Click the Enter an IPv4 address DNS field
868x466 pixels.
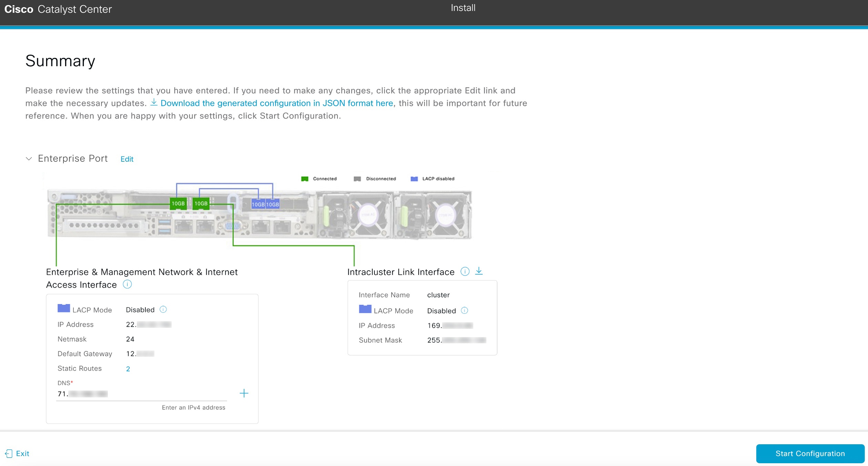tap(141, 394)
